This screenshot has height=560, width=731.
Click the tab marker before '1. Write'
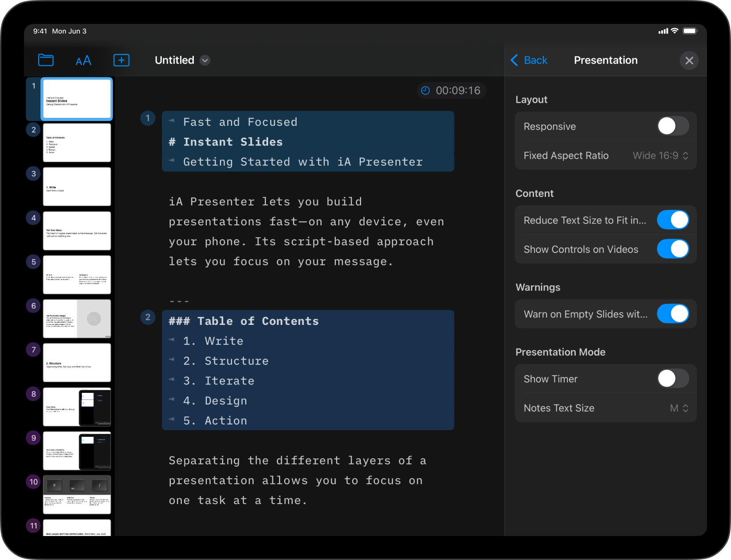[172, 340]
